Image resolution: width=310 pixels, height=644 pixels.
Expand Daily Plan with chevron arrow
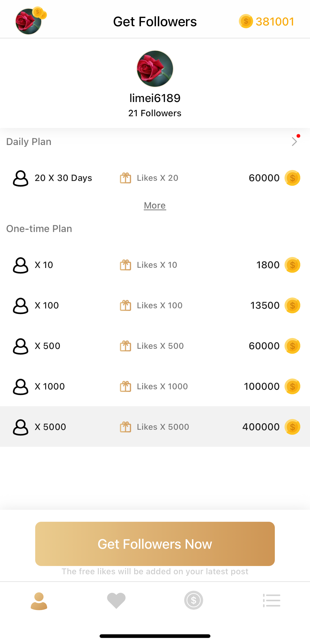tap(294, 141)
